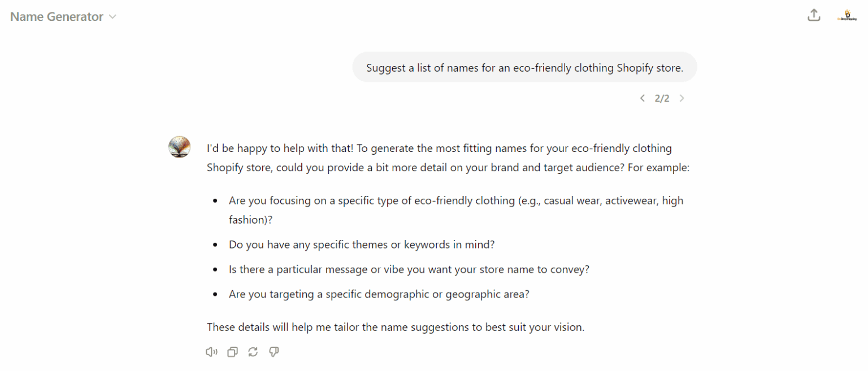This screenshot has width=868, height=371.
Task: Click the demographic targeting bullet point
Action: point(379,294)
